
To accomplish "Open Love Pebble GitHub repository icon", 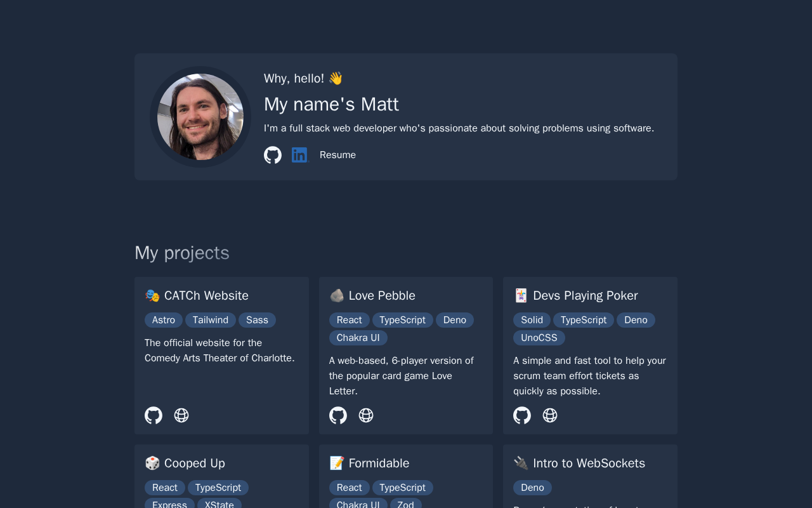I will [338, 415].
